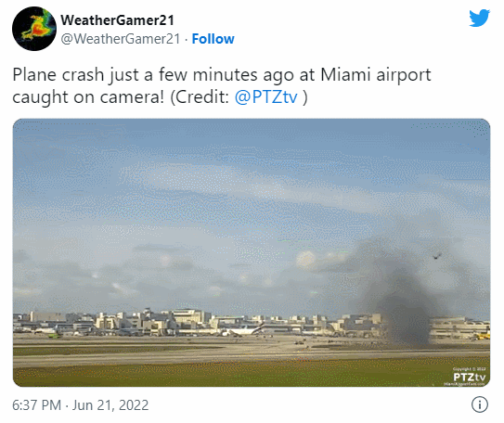This screenshot has height=423, width=504.
Task: Click the tweet text about Miami airport
Action: (222, 85)
